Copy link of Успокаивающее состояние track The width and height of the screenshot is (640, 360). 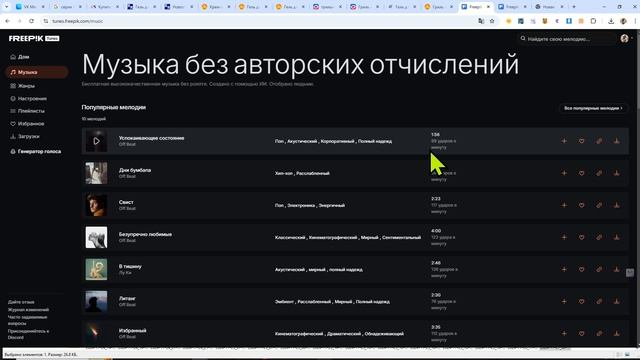point(599,141)
